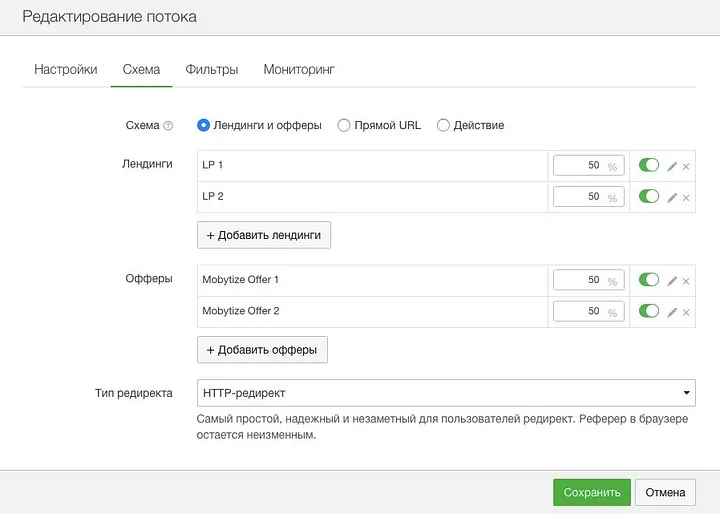This screenshot has width=720, height=514.
Task: Select Лендинги и офферы radio option
Action: (203, 125)
